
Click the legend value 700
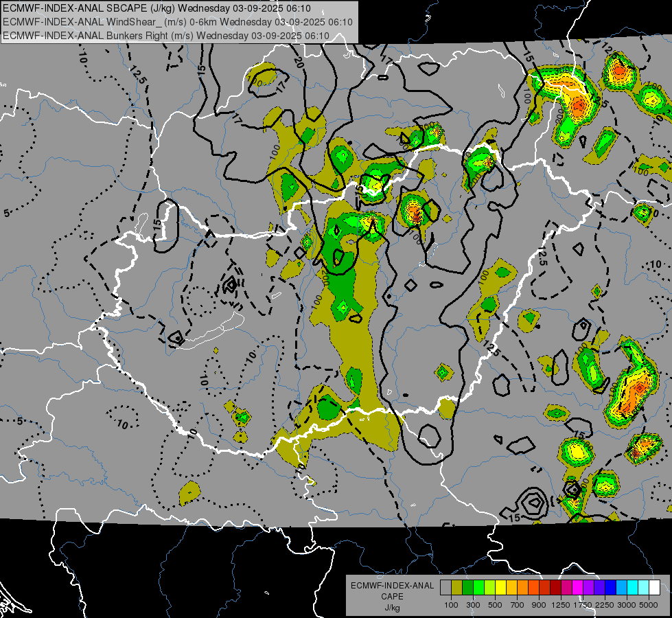coord(518,605)
